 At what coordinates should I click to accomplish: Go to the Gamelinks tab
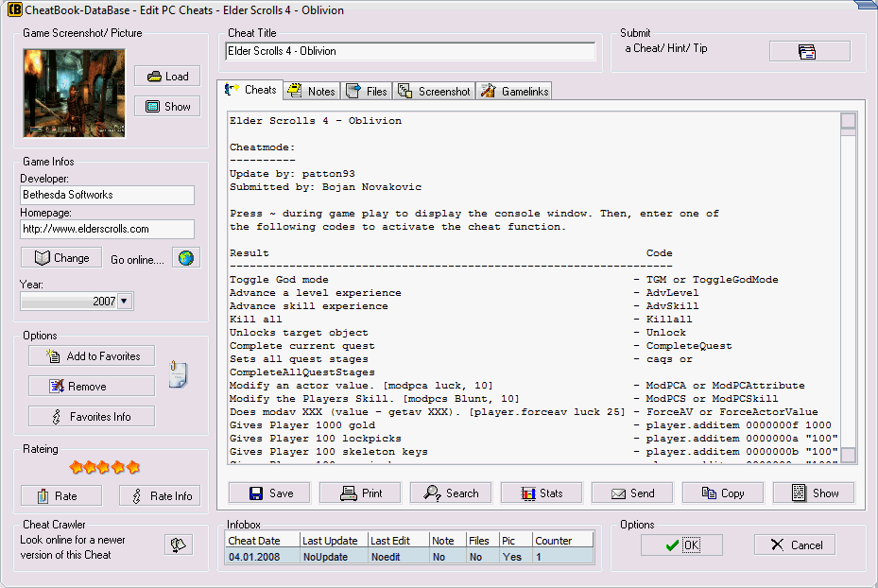(x=514, y=91)
